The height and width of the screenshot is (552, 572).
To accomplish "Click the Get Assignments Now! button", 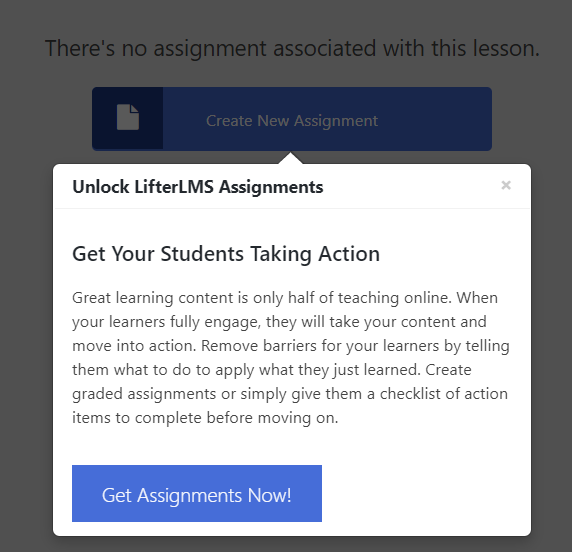I will point(197,493).
